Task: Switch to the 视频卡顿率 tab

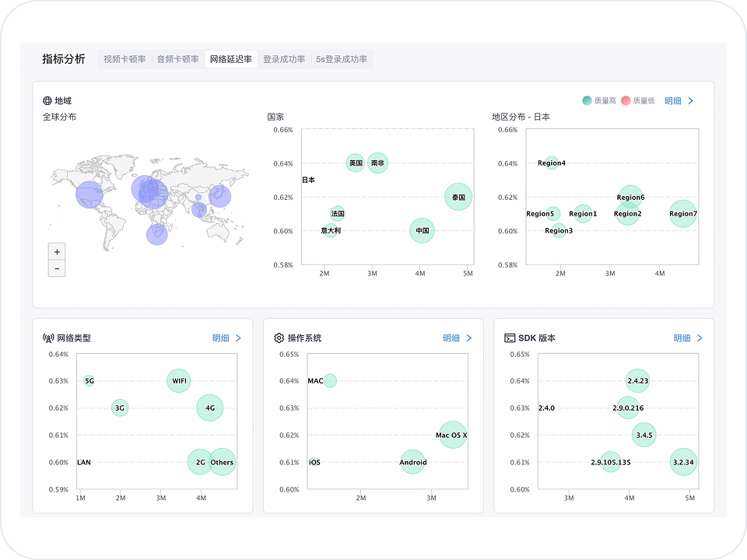Action: [124, 59]
